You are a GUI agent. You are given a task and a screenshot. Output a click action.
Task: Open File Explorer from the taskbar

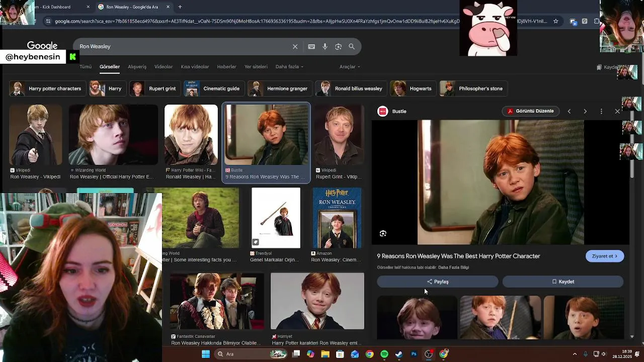(325, 354)
